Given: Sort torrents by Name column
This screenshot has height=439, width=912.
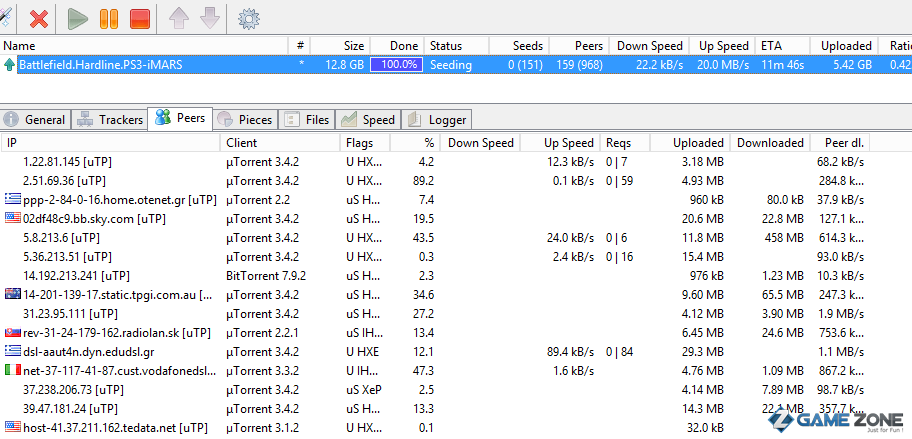Looking at the screenshot, I should coord(144,46).
